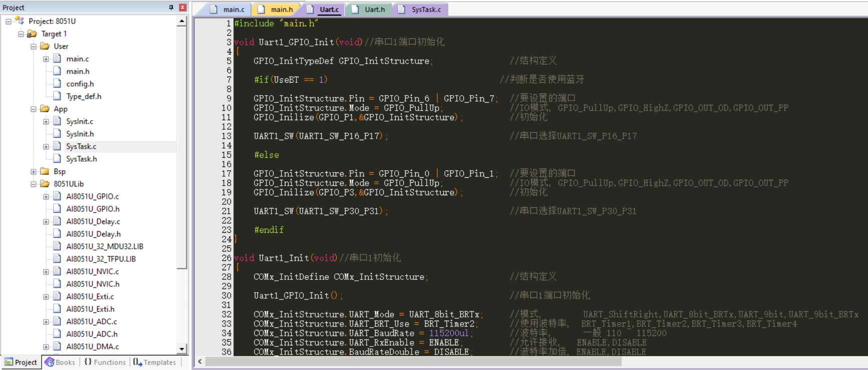Viewport: 868px width, 370px height.
Task: Select the SysTask.c file name in App group
Action: click(81, 146)
